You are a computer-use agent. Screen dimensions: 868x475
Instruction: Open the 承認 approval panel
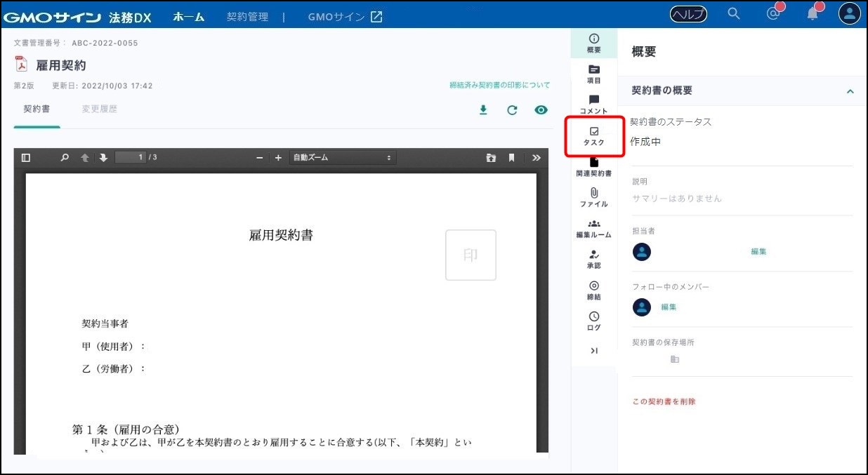[x=593, y=260]
